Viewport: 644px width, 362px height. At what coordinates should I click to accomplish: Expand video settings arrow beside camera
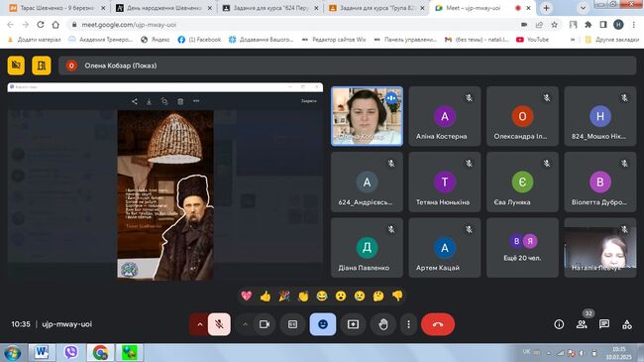[x=245, y=324]
